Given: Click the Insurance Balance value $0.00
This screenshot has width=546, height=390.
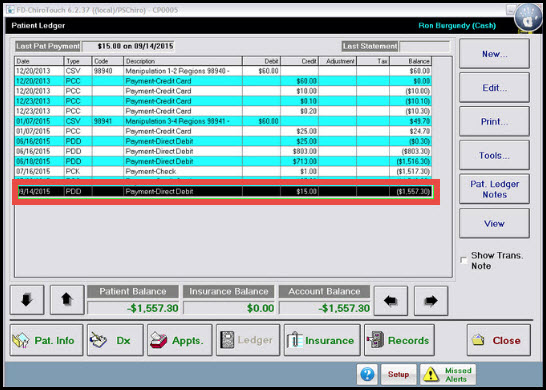Looking at the screenshot, I should pyautogui.click(x=229, y=308).
